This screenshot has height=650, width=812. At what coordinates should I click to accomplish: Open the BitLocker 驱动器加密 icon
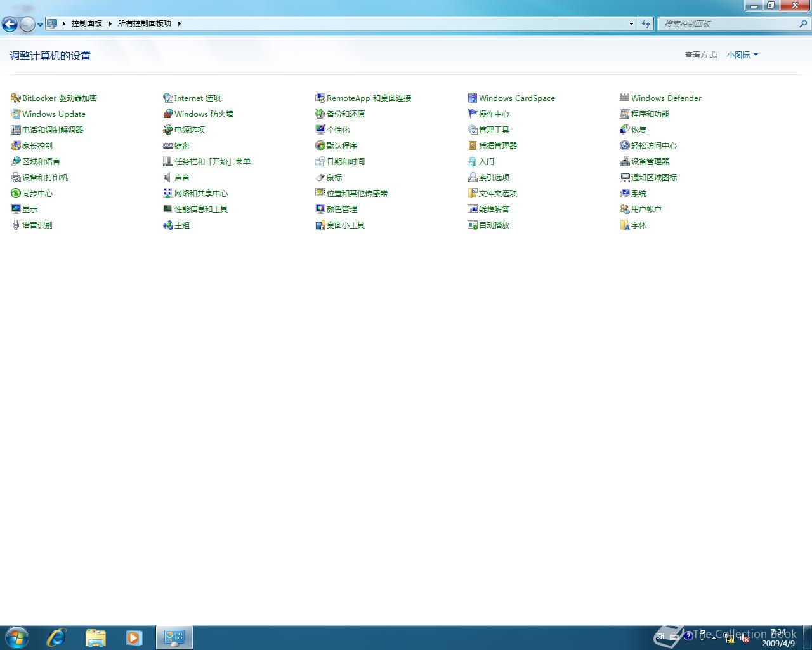16,98
